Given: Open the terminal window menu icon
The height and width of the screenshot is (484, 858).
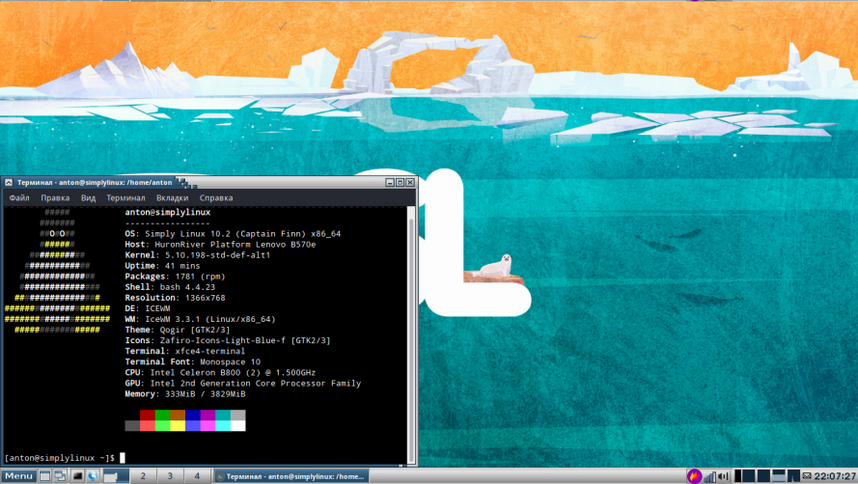Looking at the screenshot, I should (x=8, y=183).
